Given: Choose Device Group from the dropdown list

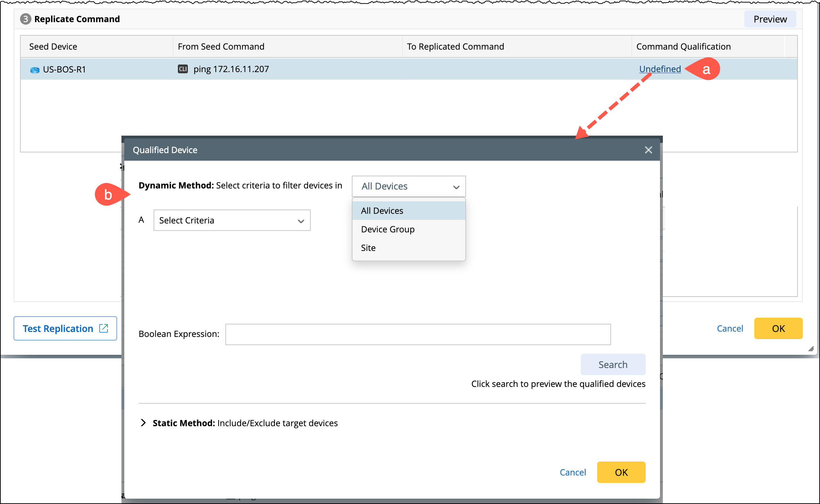Looking at the screenshot, I should 387,230.
